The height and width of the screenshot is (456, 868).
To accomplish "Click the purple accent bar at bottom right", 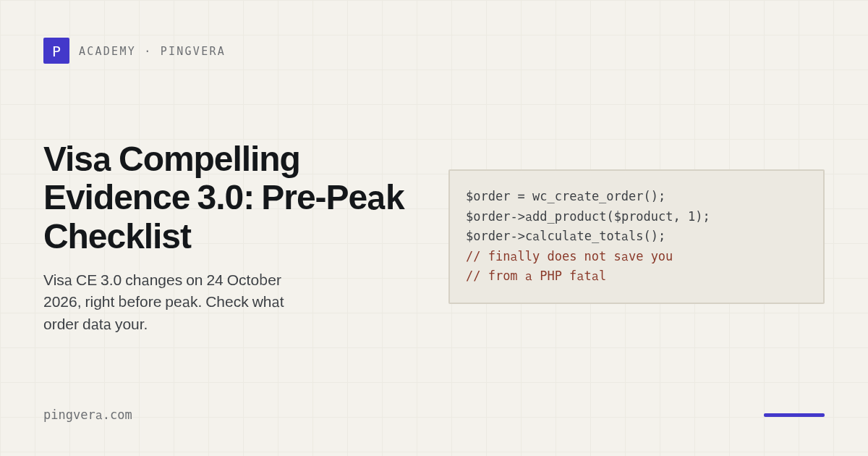I will [x=794, y=415].
